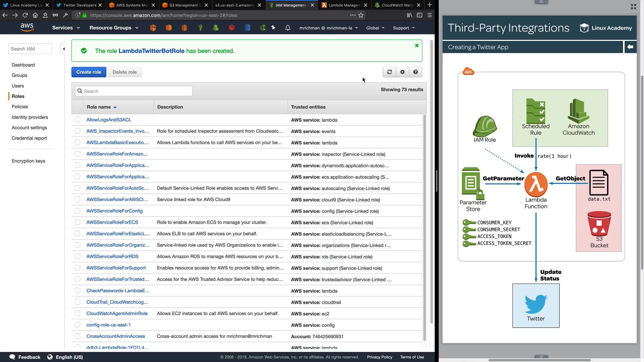Click the slide back arrow icon
644x362 pixels.
[x=630, y=47]
